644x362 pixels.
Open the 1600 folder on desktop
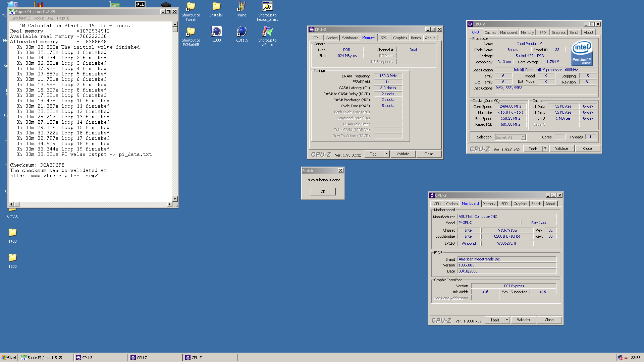click(12, 261)
